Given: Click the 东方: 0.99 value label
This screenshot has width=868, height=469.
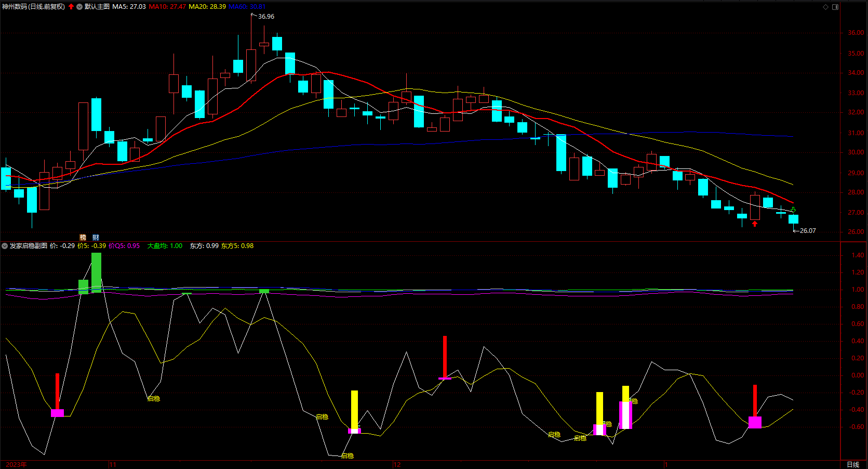Looking at the screenshot, I should tap(204, 246).
